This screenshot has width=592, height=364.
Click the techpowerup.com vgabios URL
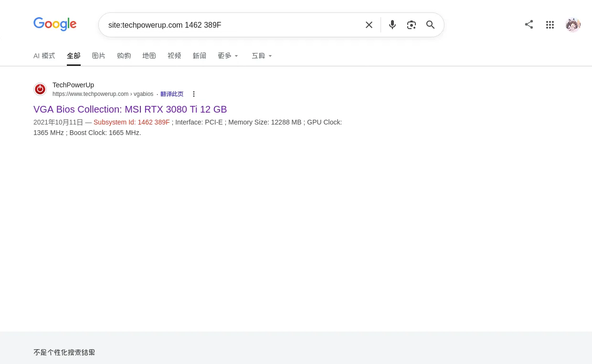(103, 94)
